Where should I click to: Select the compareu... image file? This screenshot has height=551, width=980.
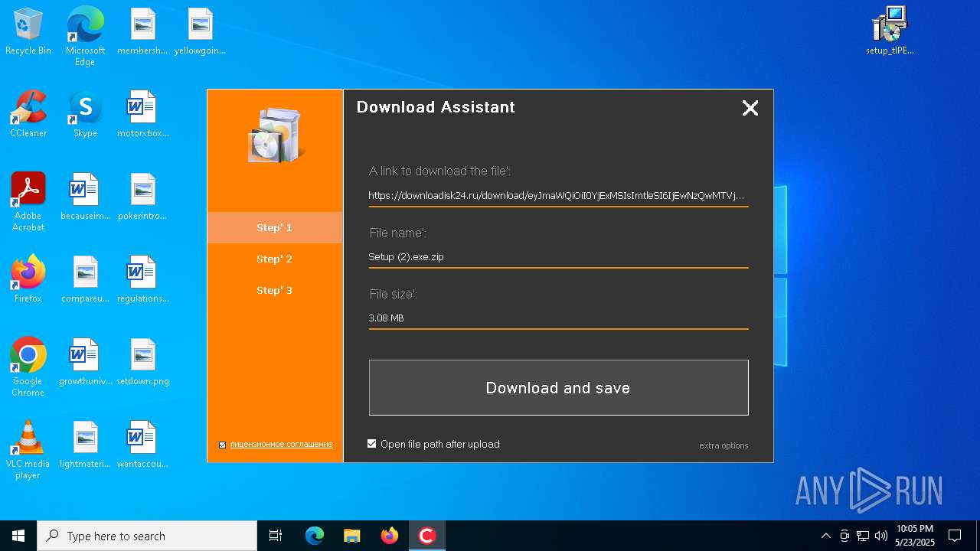(85, 279)
